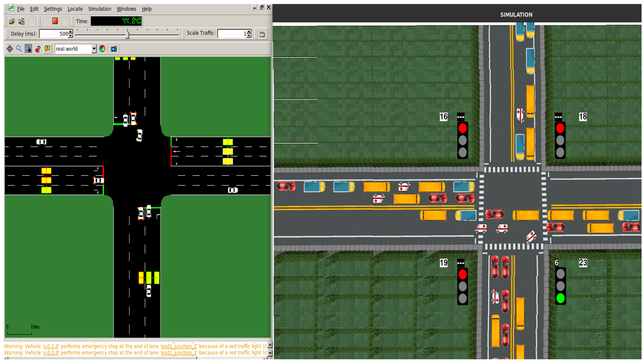Toggle the show tooltips icon
Viewport: 644px width, 364px height.
[x=28, y=49]
